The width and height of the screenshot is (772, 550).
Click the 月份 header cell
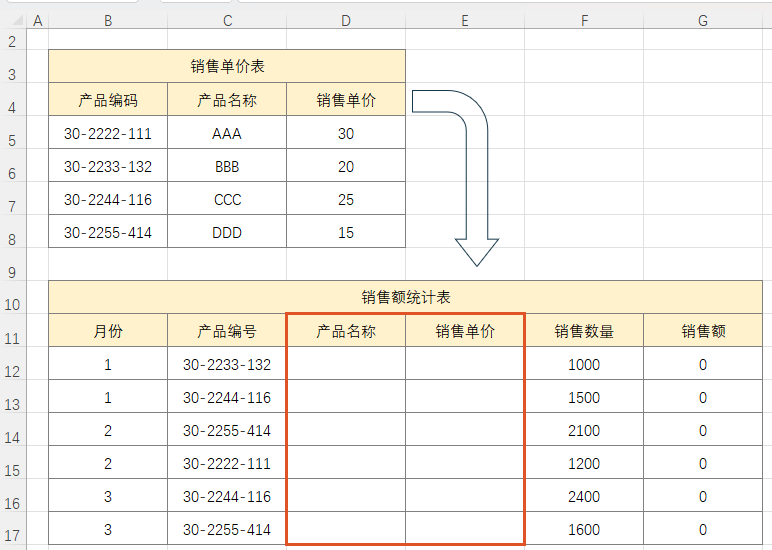(108, 330)
